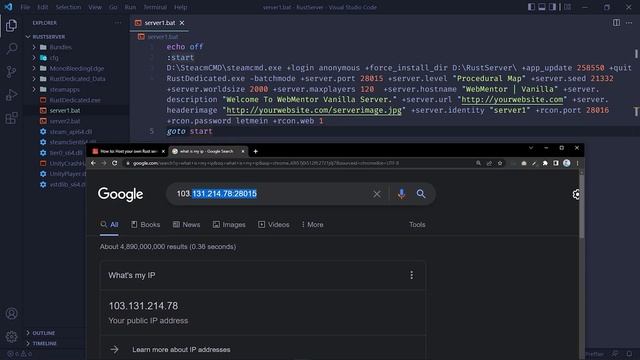The image size is (640, 360).
Task: Open Google search Tools
Action: click(x=417, y=224)
